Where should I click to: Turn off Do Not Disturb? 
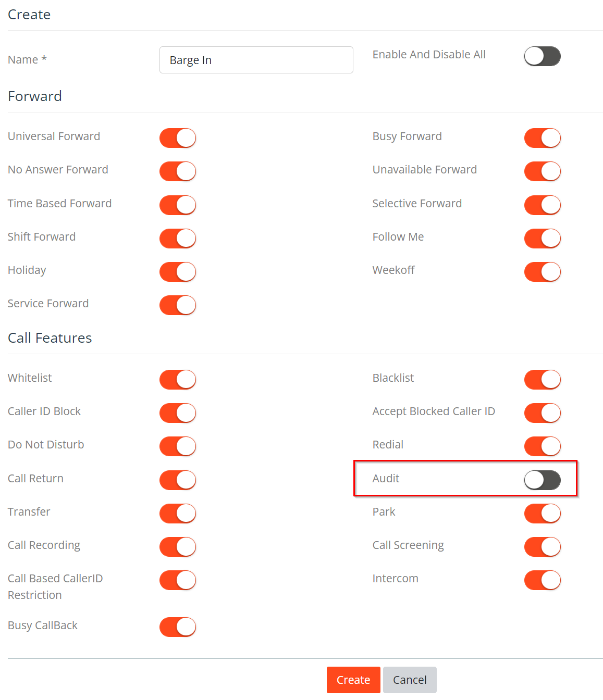click(178, 446)
